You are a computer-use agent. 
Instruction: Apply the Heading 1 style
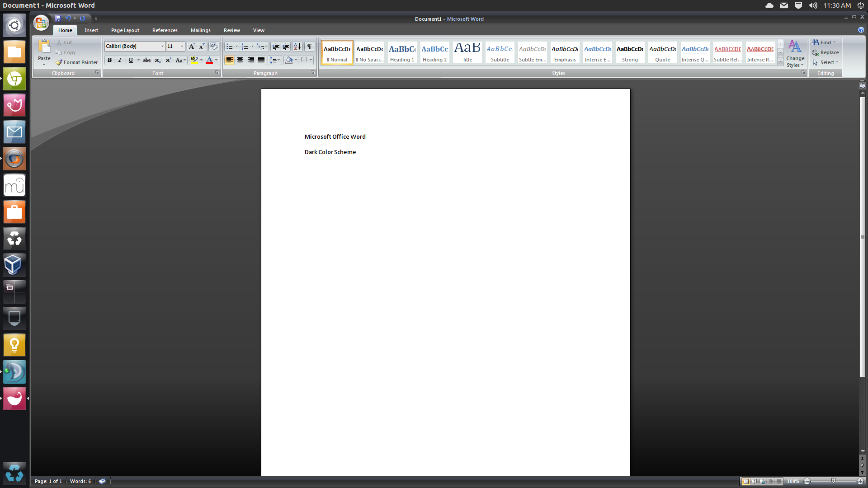tap(402, 52)
